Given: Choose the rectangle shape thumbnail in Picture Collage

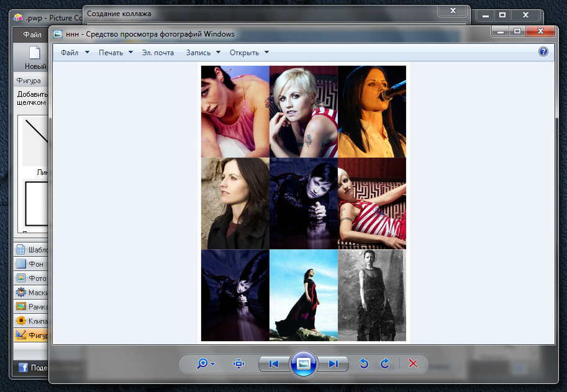Looking at the screenshot, I should coord(36,203).
